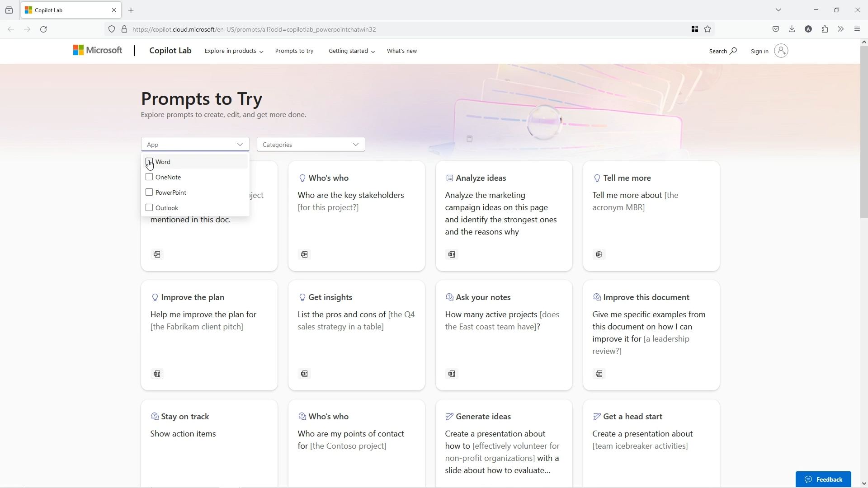Click the Sign in profile avatar icon
This screenshot has height=488, width=868.
[781, 51]
